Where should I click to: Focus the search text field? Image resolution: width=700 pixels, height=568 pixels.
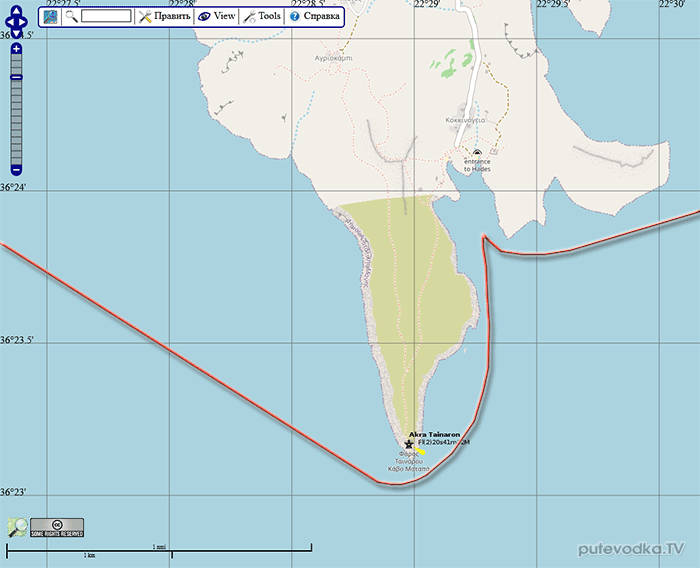(x=106, y=17)
